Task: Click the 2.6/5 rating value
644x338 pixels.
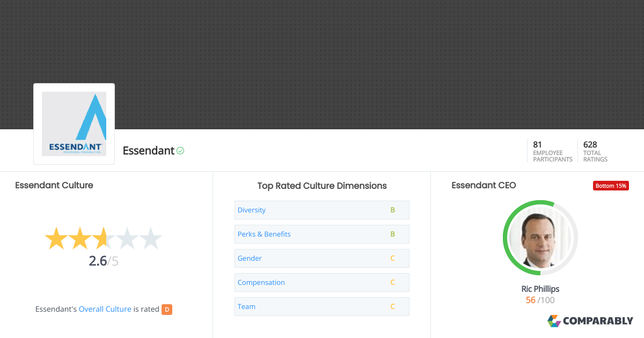Action: click(x=104, y=261)
